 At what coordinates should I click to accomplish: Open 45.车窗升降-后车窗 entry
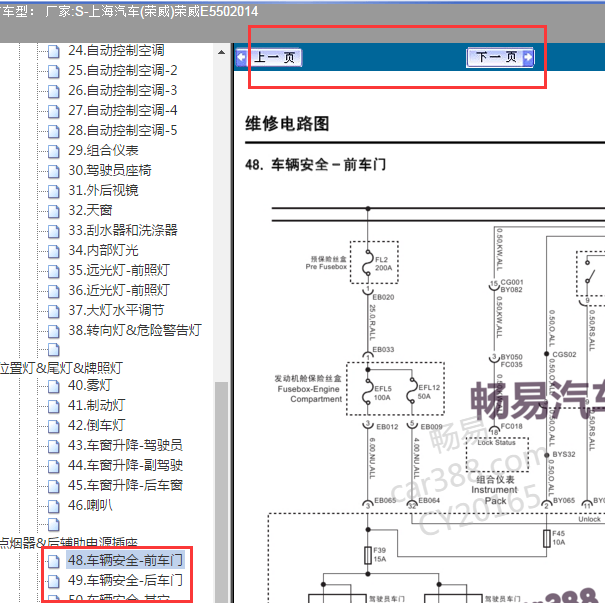125,486
